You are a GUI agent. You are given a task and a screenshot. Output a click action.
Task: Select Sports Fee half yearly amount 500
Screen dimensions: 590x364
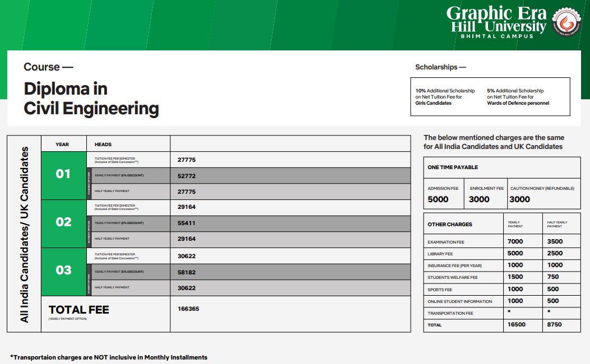(553, 289)
